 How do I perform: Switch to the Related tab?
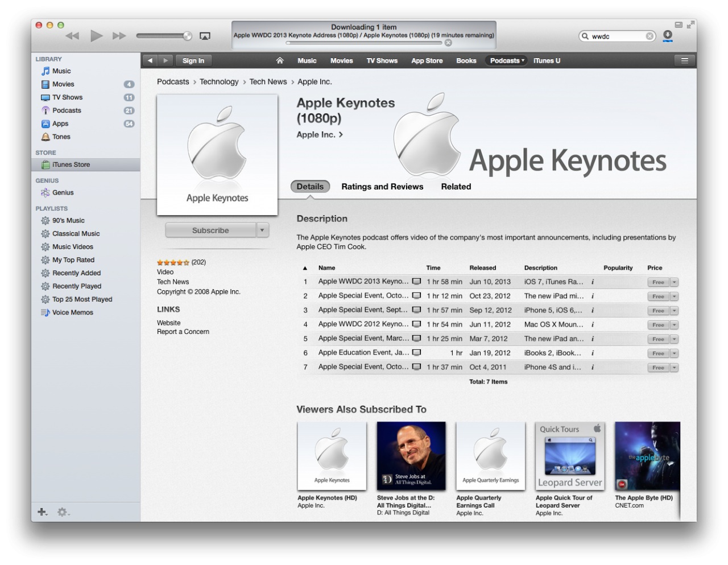[456, 187]
